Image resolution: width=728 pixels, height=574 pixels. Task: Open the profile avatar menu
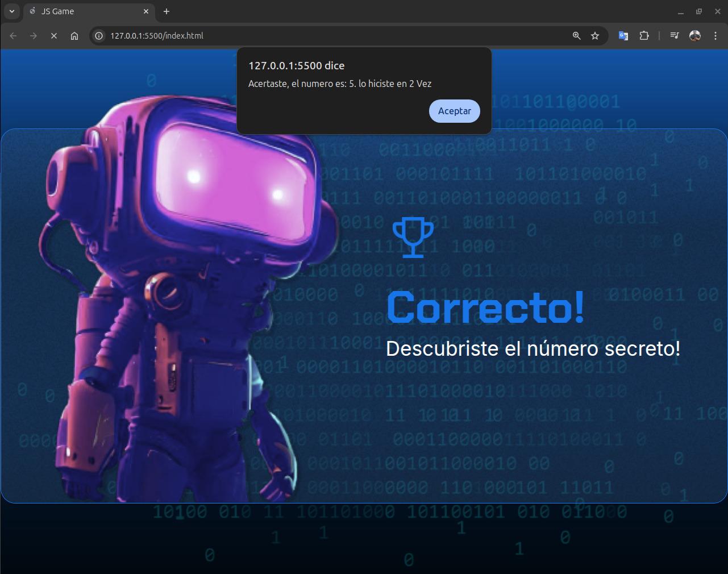click(x=695, y=36)
